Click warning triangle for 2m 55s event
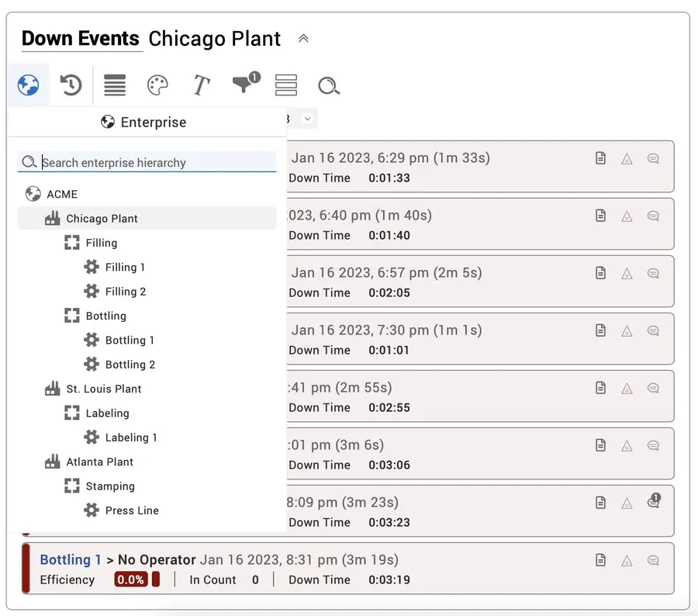Screen dimensions: 698x616 627,389
